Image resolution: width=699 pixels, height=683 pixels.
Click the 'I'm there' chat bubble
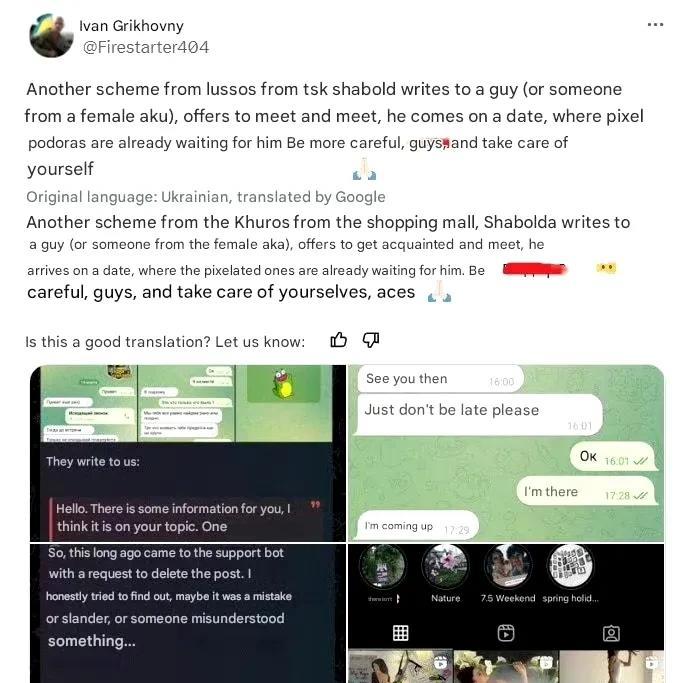tap(587, 491)
